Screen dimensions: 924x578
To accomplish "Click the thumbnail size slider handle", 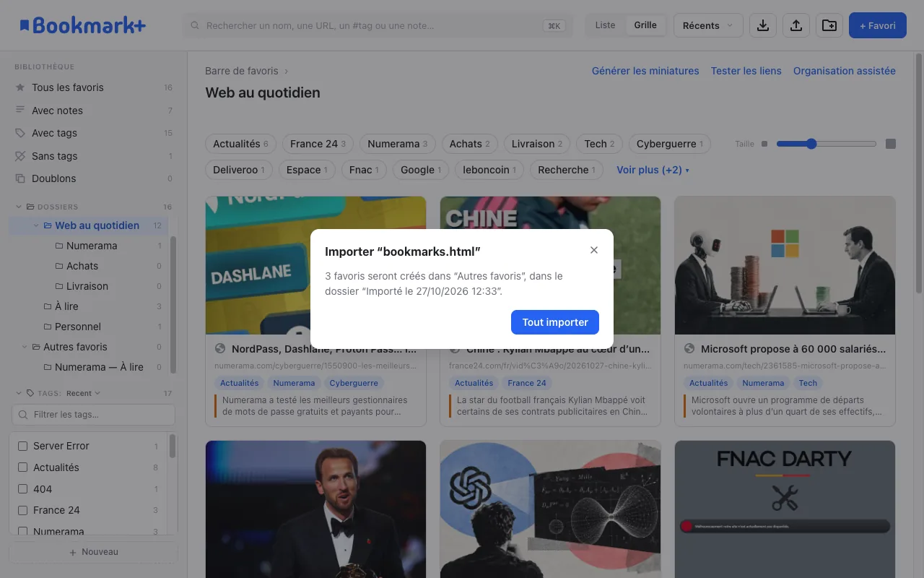I will (811, 144).
